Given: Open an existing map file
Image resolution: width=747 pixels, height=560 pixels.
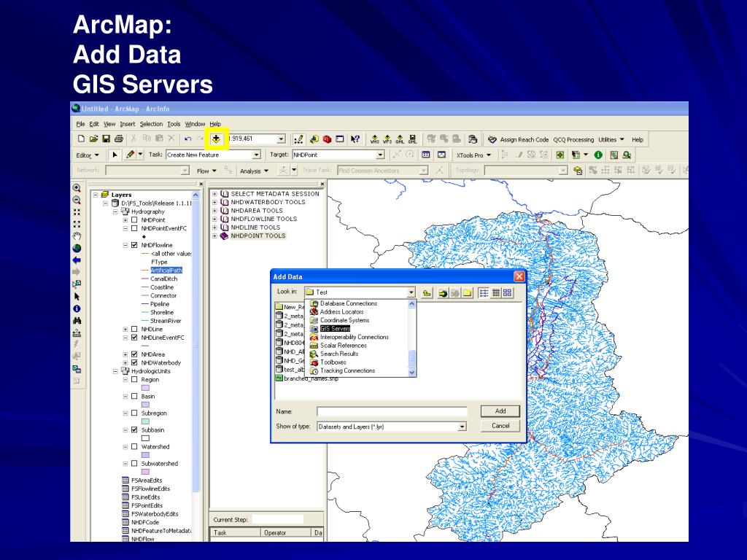Looking at the screenshot, I should (x=93, y=139).
